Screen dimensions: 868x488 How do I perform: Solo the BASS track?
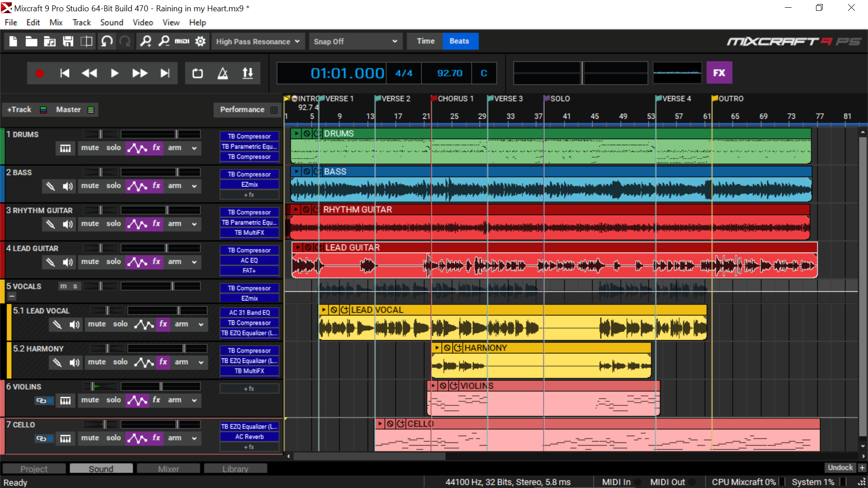113,186
